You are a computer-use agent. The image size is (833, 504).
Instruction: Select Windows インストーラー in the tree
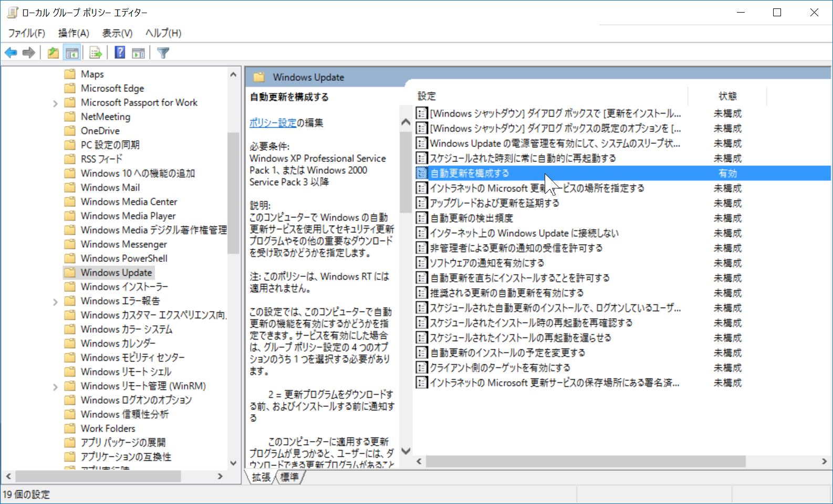tap(124, 287)
